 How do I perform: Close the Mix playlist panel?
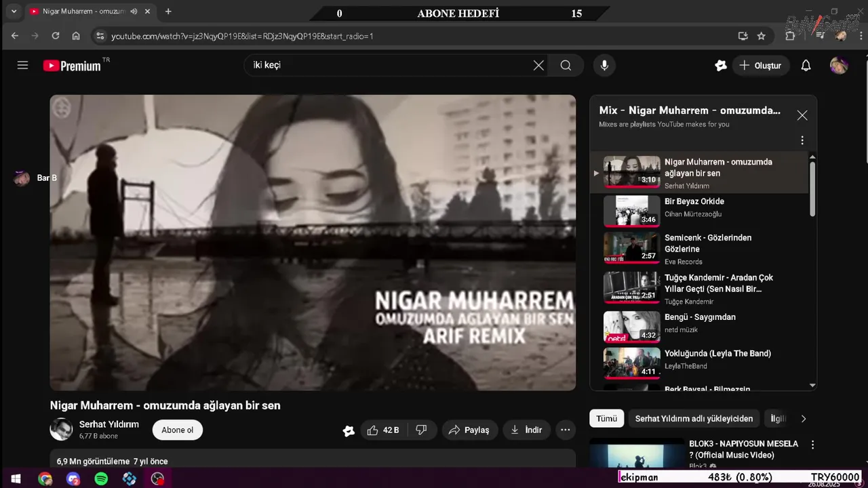(x=802, y=115)
